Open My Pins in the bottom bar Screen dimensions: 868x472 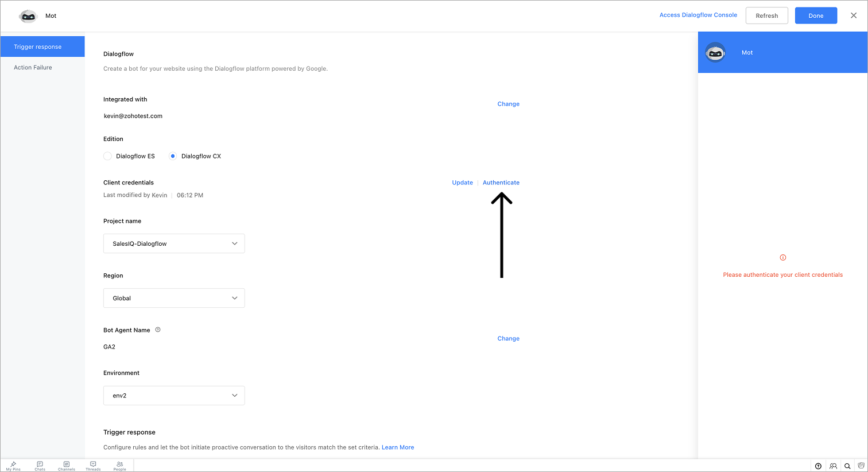tap(13, 466)
